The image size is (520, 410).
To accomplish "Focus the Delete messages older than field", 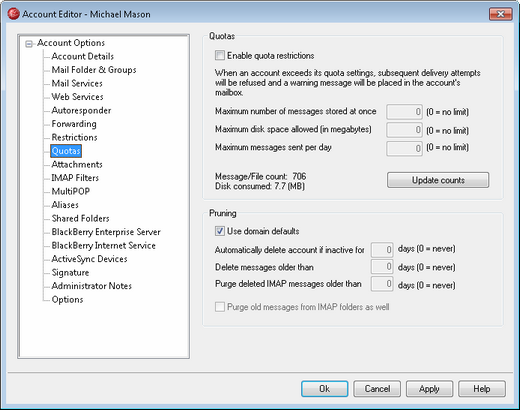I will point(382,267).
